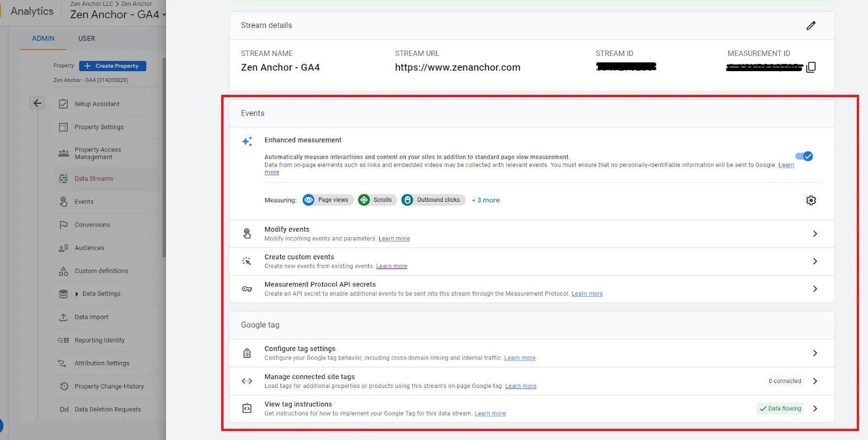Click the View tag instructions icon
868x440 pixels.
pyautogui.click(x=247, y=409)
